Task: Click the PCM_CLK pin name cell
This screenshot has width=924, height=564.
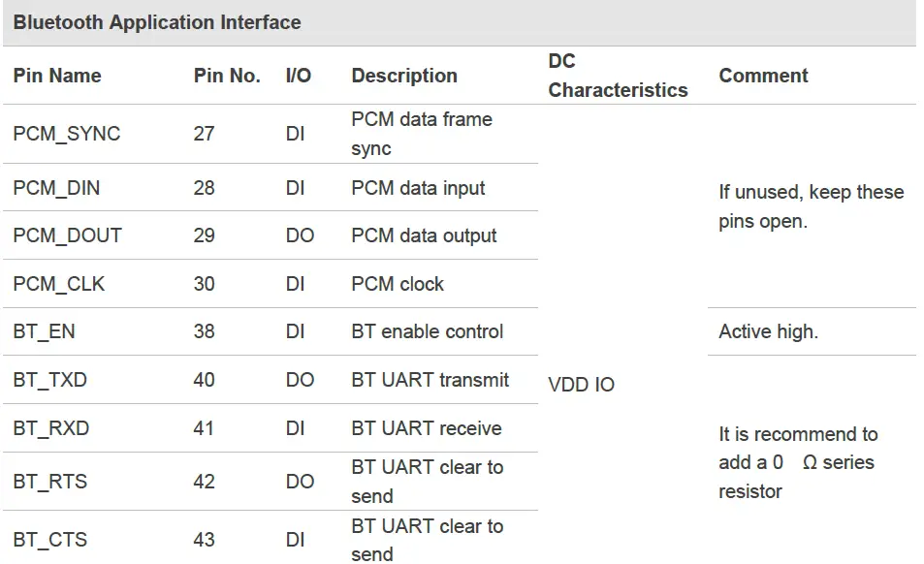Action: coord(59,284)
